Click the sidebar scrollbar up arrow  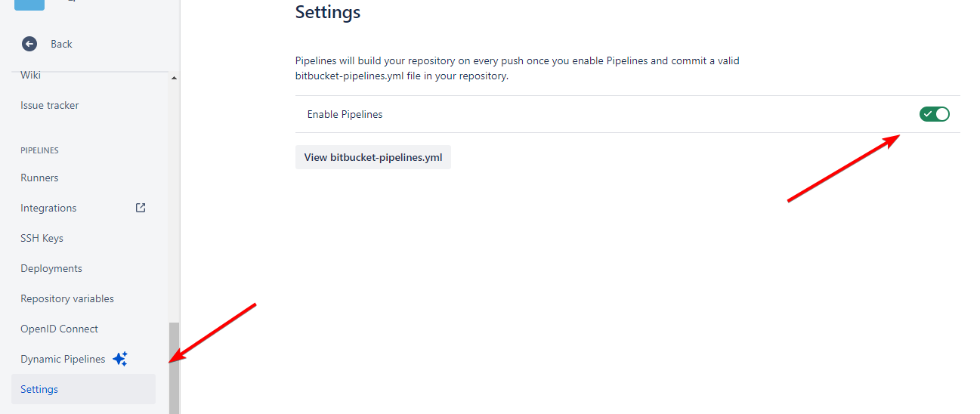174,78
